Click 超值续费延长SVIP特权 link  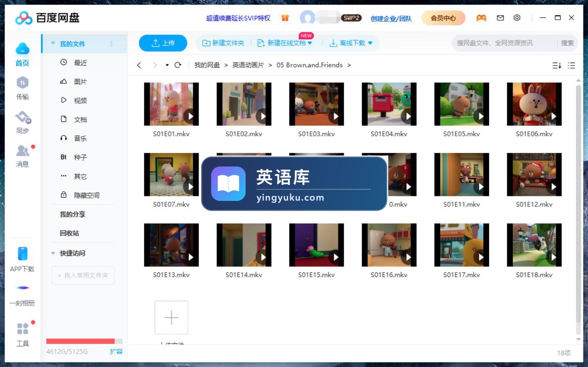click(238, 18)
